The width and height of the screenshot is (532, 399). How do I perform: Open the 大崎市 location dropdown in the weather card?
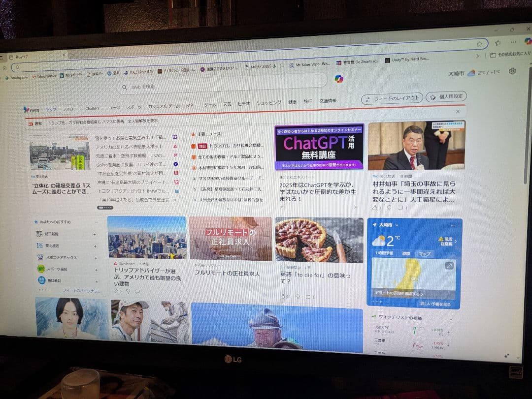pos(397,225)
